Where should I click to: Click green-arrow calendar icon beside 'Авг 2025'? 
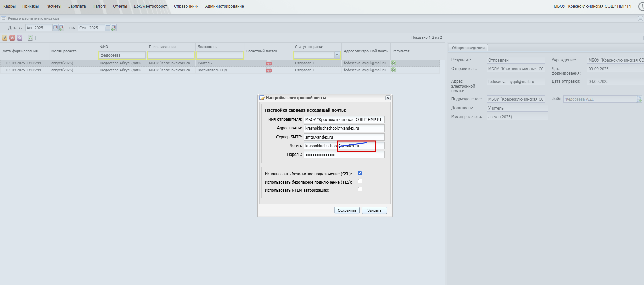[x=61, y=28]
